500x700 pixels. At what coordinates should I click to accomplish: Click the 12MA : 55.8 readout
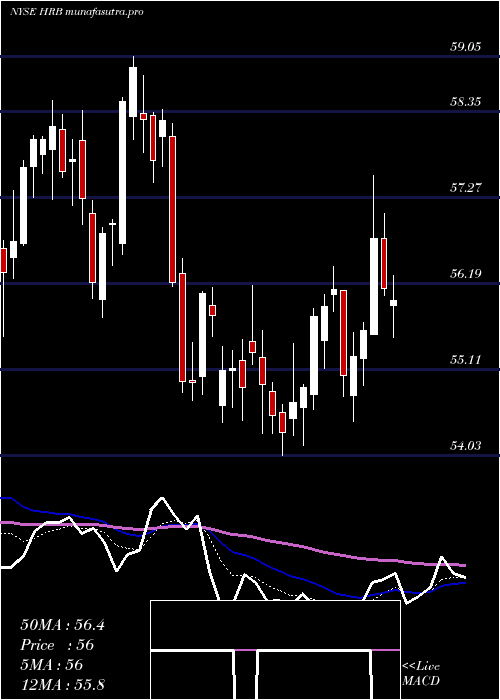[62, 684]
